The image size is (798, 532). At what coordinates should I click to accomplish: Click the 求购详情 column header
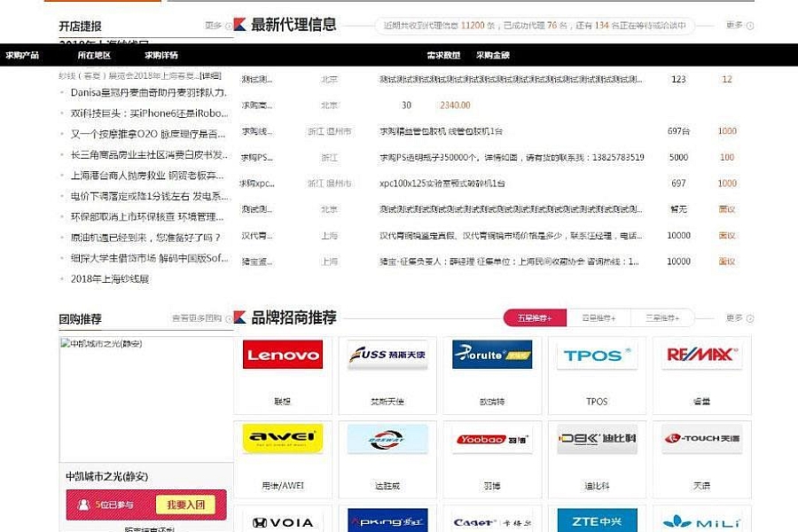point(161,55)
